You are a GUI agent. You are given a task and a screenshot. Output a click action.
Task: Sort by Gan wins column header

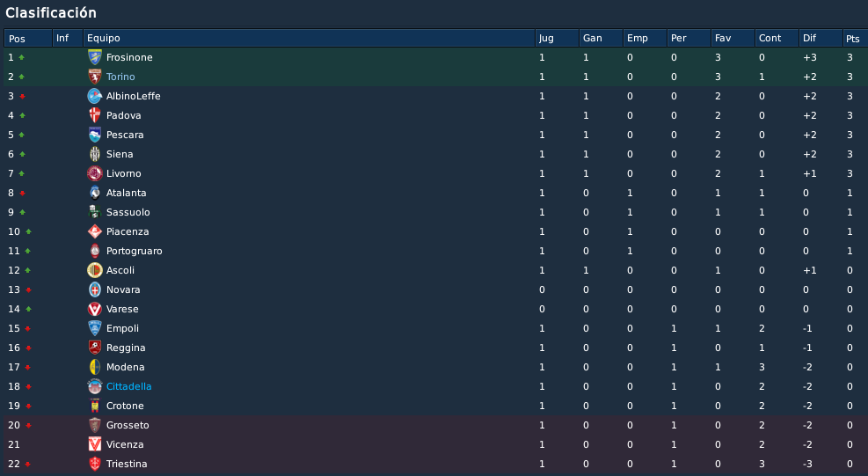click(x=601, y=38)
